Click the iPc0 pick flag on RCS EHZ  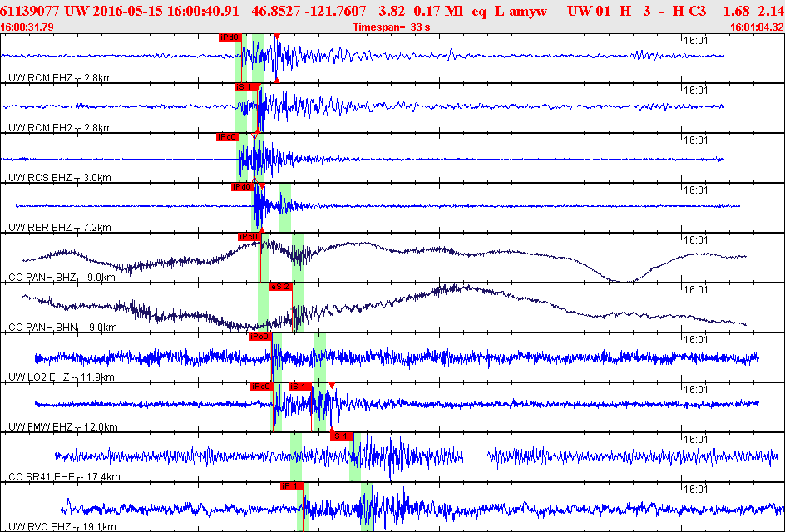[x=228, y=137]
